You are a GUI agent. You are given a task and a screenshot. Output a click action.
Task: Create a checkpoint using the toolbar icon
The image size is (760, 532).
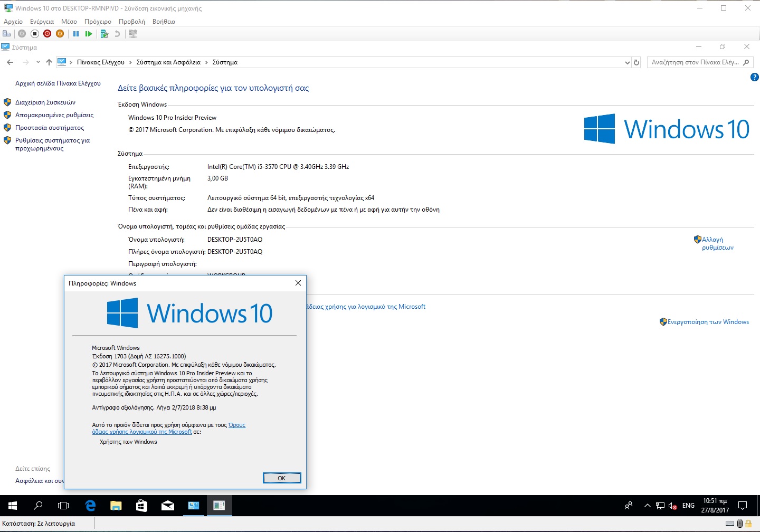point(104,34)
